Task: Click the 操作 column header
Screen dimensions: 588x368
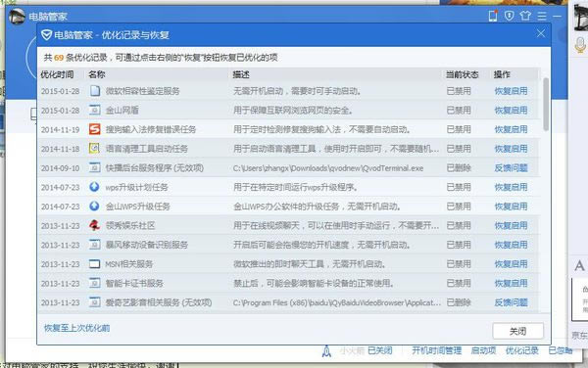Action: (502, 74)
